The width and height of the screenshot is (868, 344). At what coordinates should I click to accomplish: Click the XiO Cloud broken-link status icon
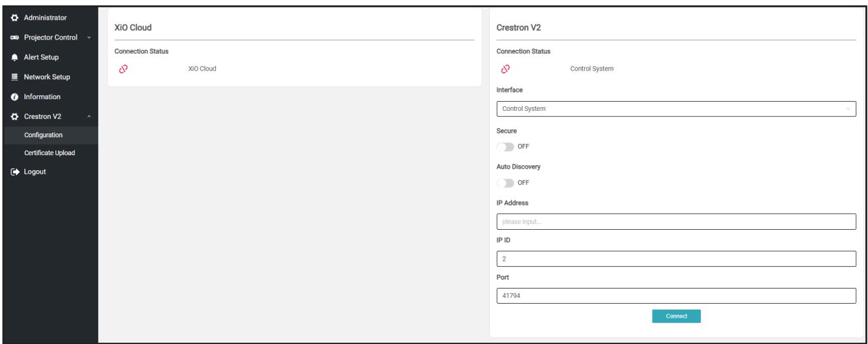click(x=122, y=69)
